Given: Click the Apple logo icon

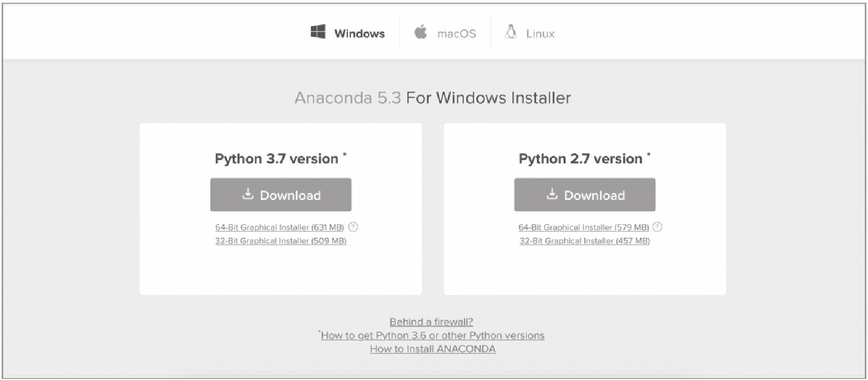Looking at the screenshot, I should (420, 32).
